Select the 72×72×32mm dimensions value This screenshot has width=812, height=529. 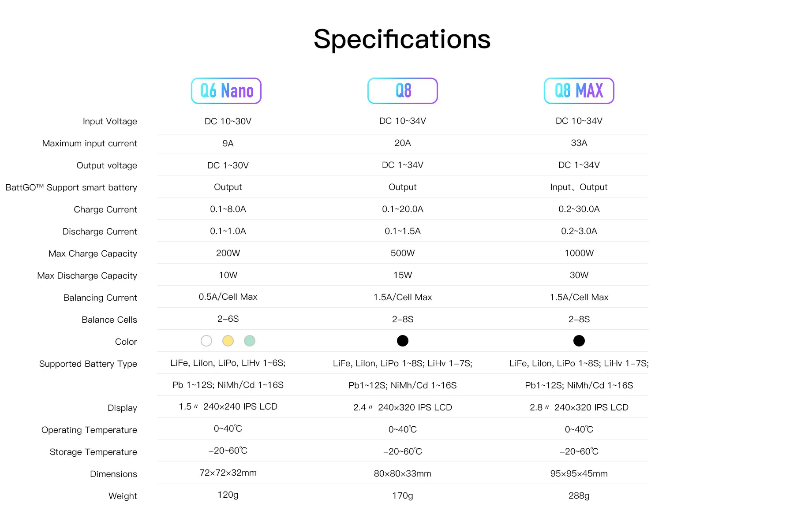pyautogui.click(x=228, y=473)
